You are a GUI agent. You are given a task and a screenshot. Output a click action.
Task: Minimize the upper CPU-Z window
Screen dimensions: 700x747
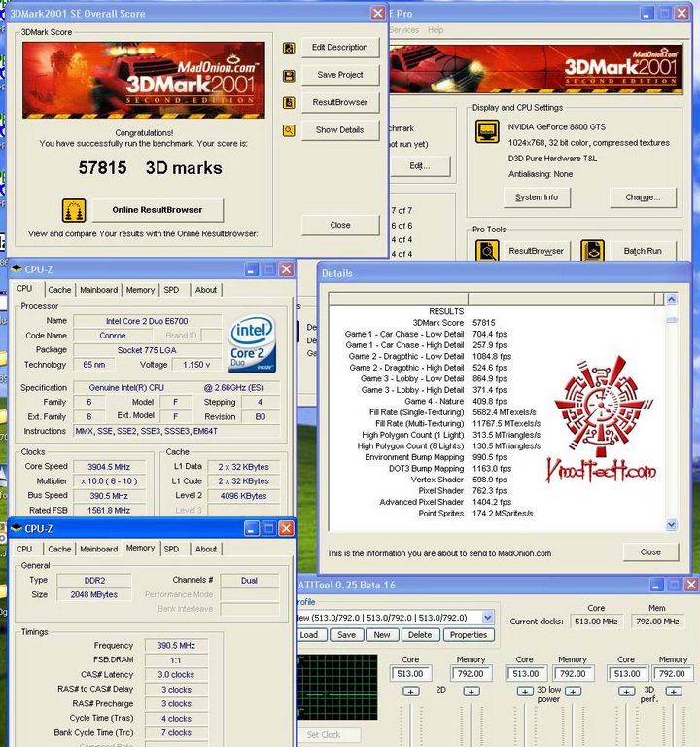coord(252,269)
